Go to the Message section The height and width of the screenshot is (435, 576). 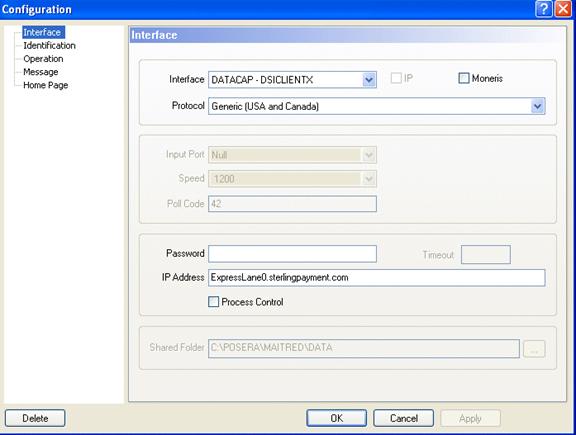pyautogui.click(x=41, y=72)
